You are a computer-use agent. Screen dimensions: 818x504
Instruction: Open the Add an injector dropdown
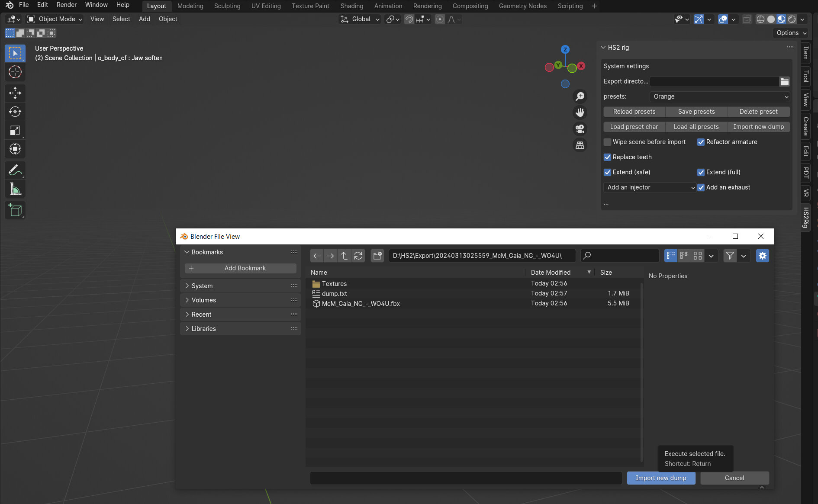click(650, 187)
